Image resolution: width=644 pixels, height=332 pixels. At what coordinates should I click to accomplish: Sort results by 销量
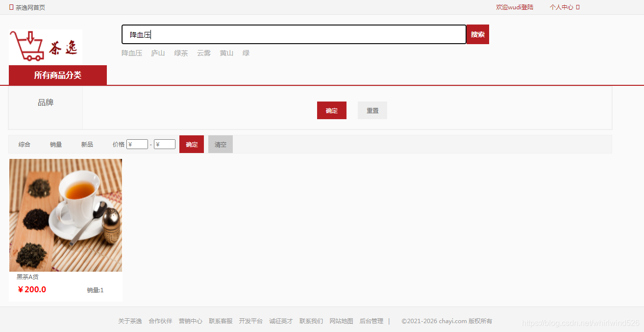point(56,144)
